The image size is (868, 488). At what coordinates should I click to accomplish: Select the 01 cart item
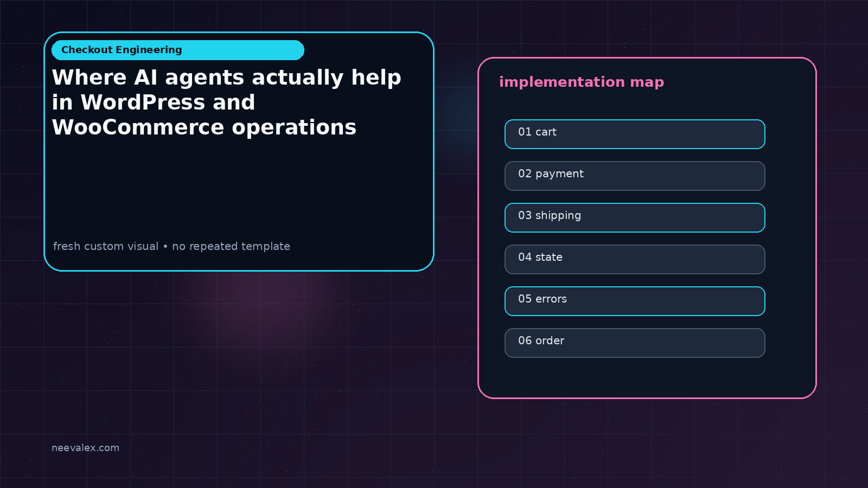(x=635, y=134)
